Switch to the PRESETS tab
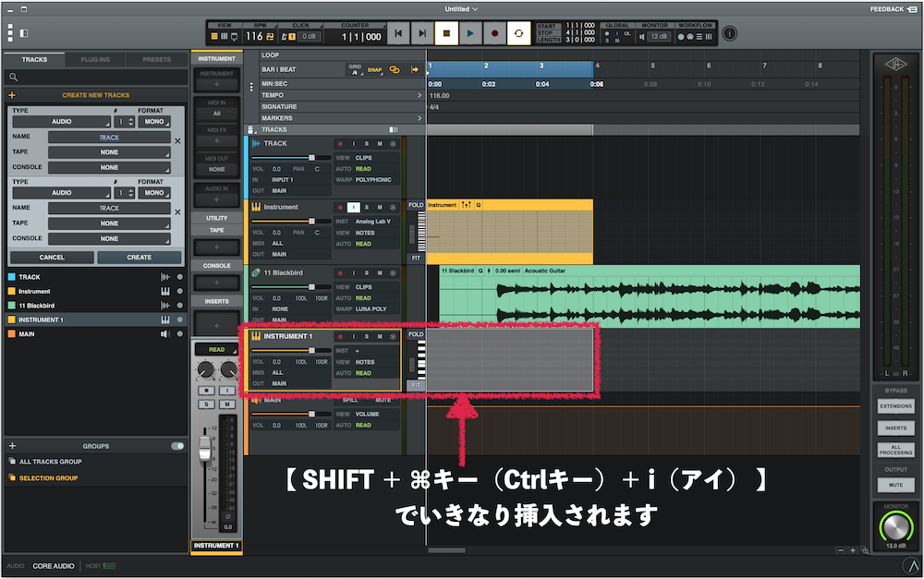The width and height of the screenshot is (924, 579). click(x=156, y=60)
